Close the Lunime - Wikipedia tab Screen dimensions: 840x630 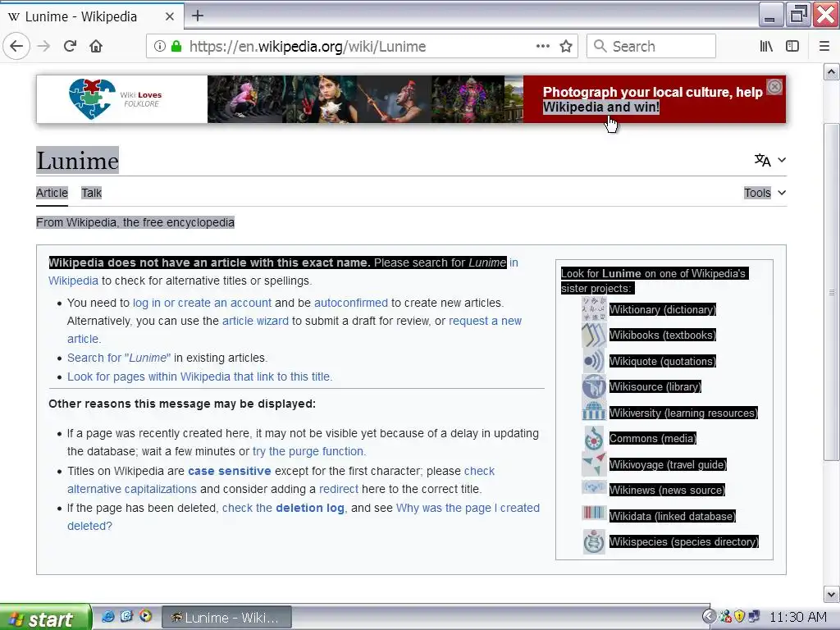pos(170,16)
